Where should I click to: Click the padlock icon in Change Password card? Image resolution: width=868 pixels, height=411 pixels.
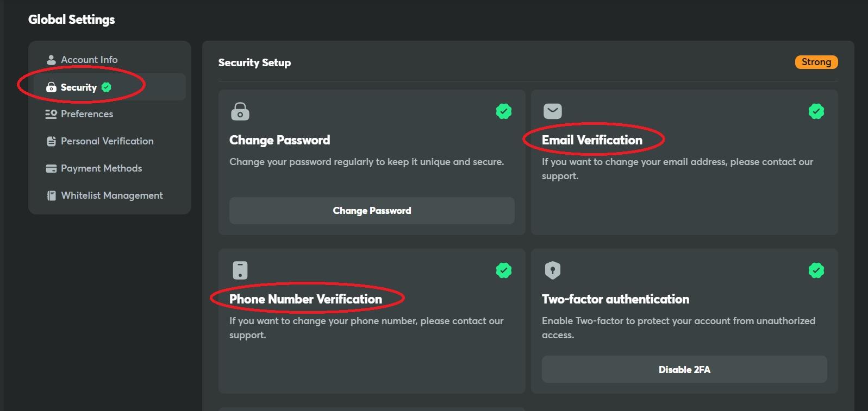(x=240, y=111)
